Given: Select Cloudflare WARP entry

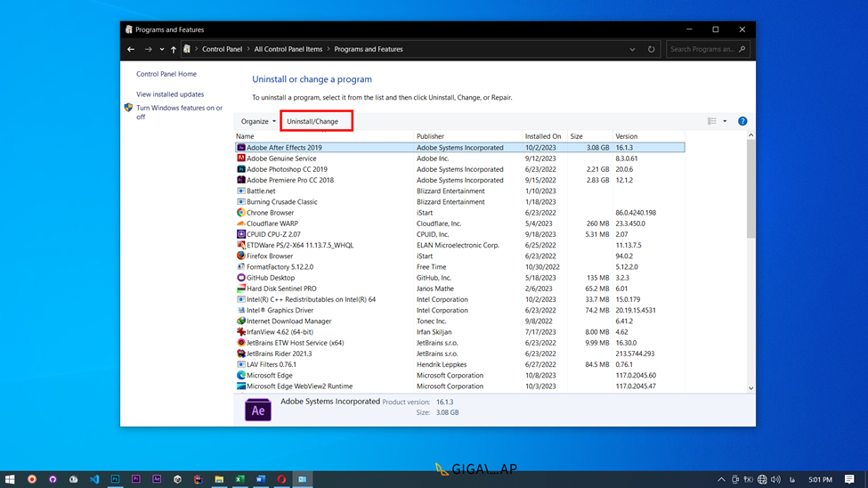Looking at the screenshot, I should pyautogui.click(x=272, y=224).
